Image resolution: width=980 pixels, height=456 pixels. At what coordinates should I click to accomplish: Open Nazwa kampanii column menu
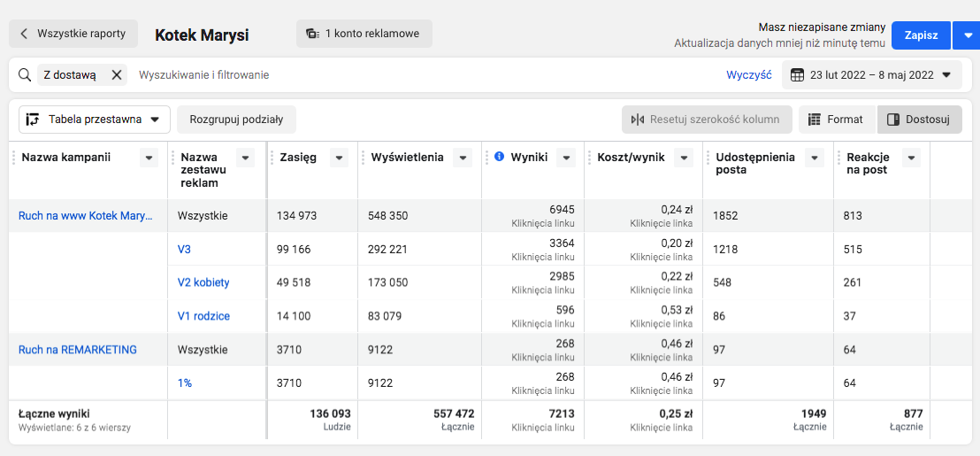click(149, 158)
